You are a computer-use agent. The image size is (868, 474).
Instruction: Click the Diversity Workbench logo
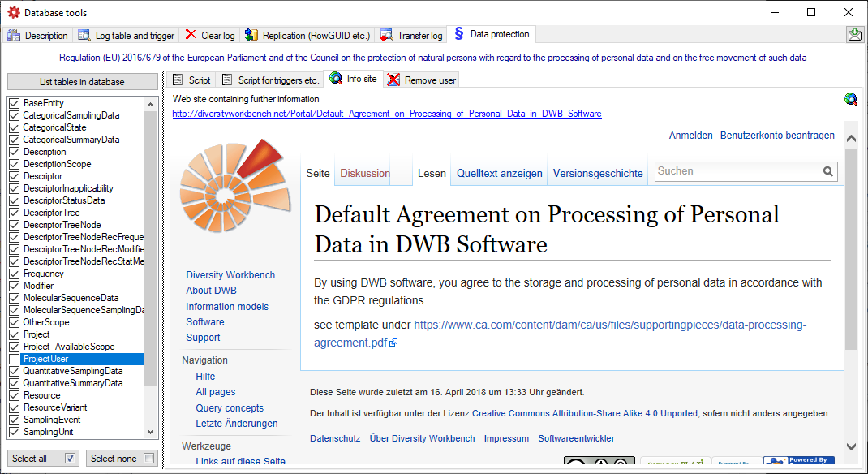tap(235, 186)
